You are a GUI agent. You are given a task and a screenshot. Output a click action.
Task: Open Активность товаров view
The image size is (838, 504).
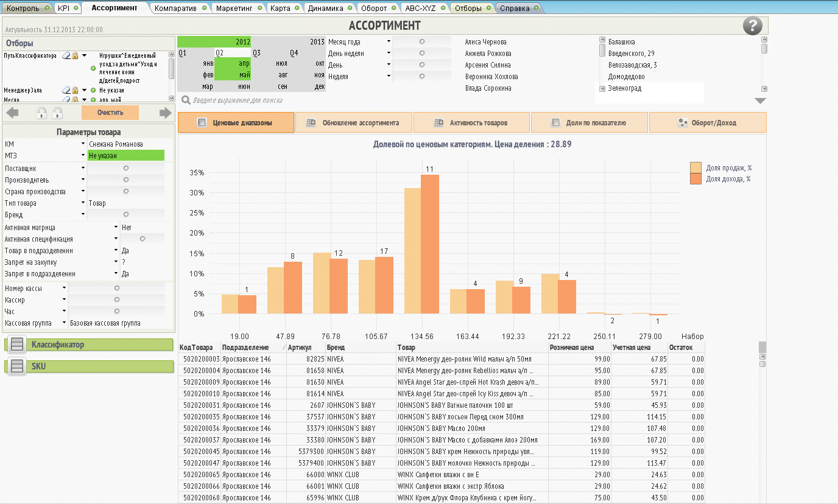pos(471,122)
